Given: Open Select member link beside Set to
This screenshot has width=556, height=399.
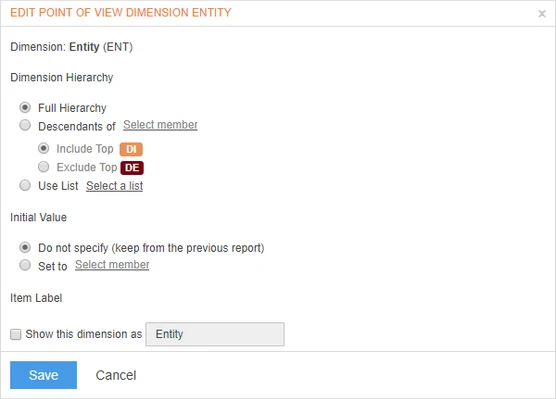Looking at the screenshot, I should coord(112,265).
